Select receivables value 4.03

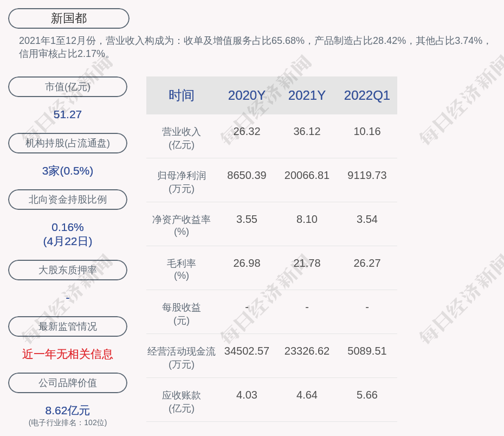point(247,395)
